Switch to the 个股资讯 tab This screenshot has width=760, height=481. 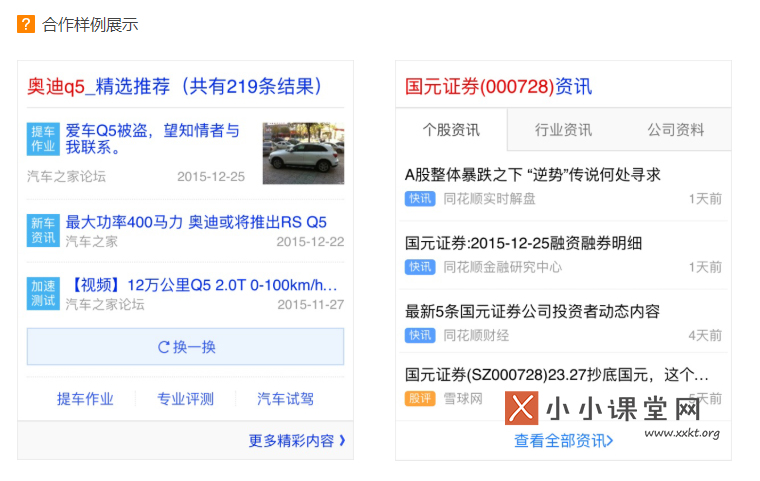click(451, 129)
